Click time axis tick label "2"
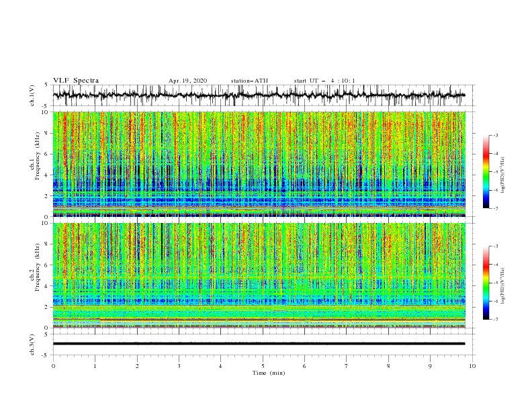This screenshot has width=532, height=411. [137, 366]
